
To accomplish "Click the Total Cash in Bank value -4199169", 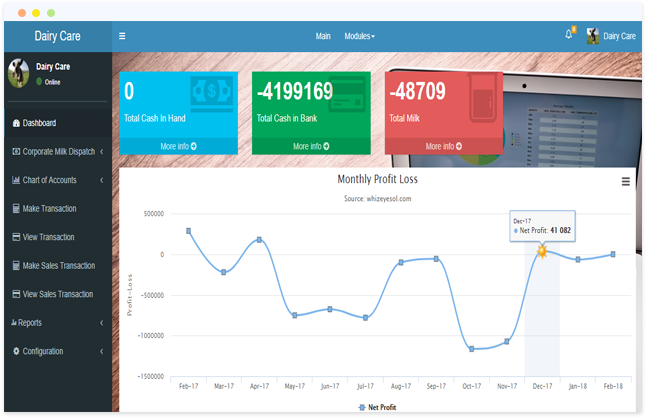I will 295,91.
